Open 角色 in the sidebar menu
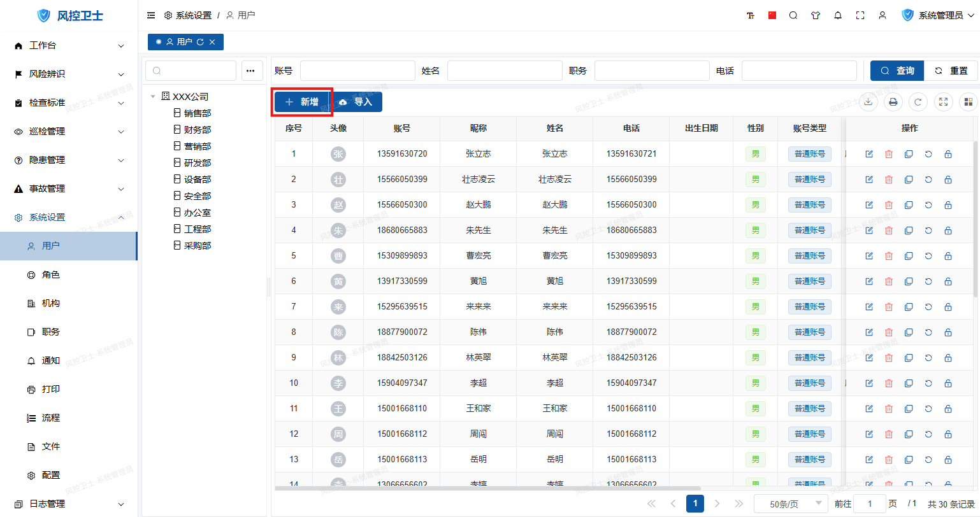 (x=51, y=274)
